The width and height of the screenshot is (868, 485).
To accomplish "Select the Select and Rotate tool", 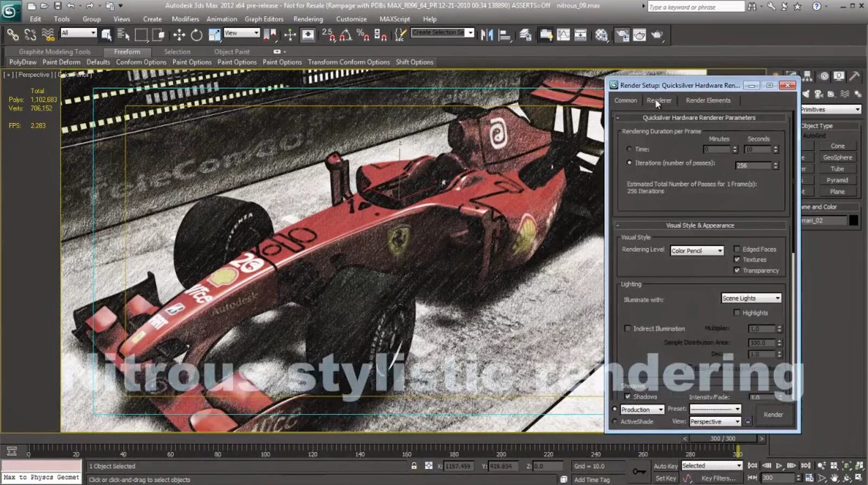I will 196,35.
